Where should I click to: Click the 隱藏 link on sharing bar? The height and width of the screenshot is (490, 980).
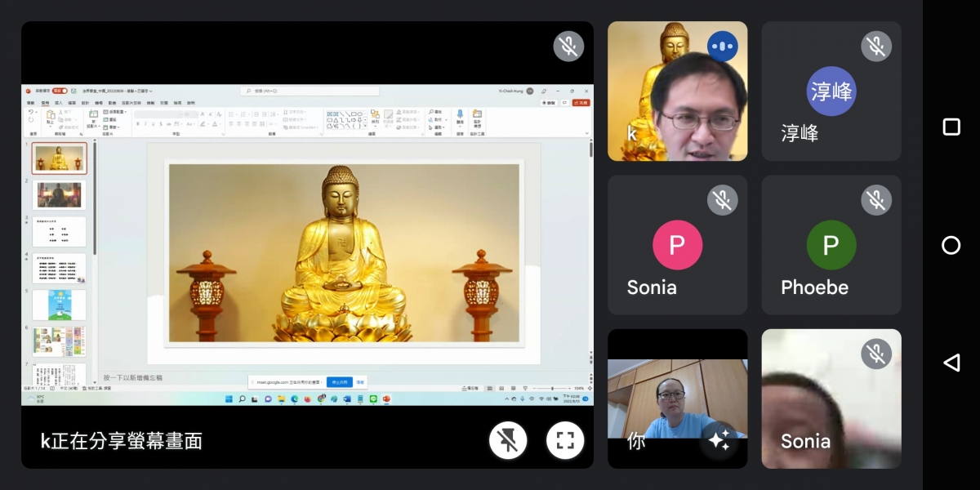(x=360, y=382)
